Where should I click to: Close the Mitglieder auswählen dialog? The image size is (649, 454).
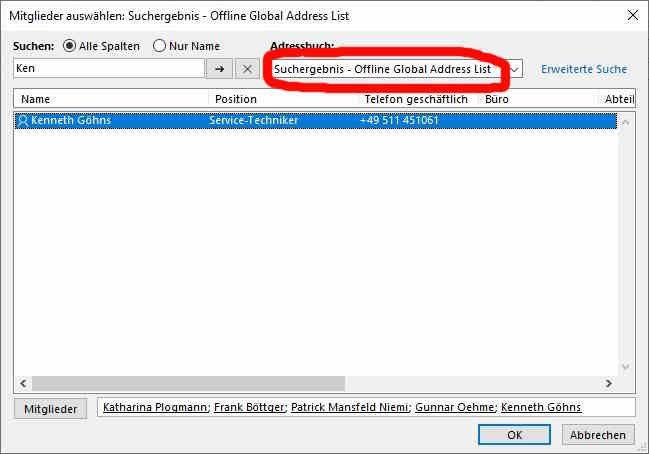click(631, 15)
